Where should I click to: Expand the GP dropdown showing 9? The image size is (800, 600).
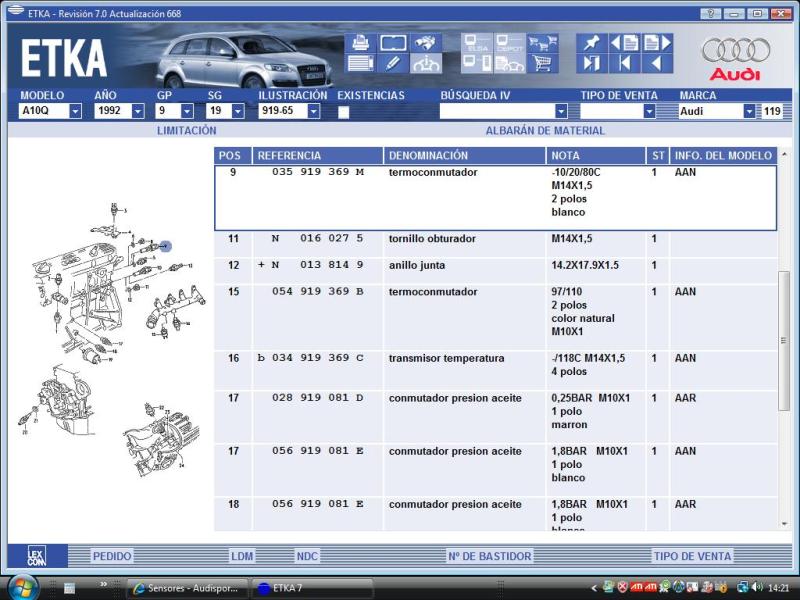[187, 111]
